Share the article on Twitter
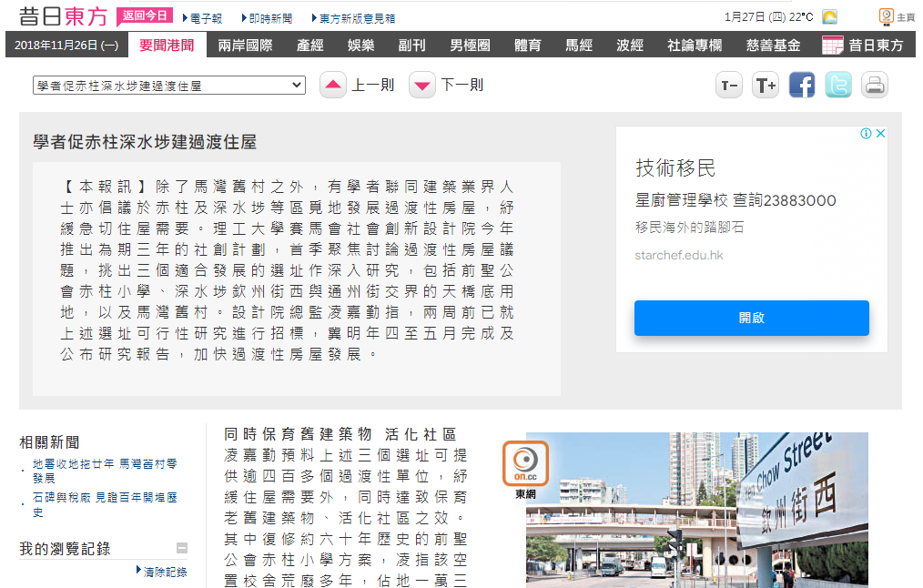Viewport: 923px width, 588px height. click(838, 86)
